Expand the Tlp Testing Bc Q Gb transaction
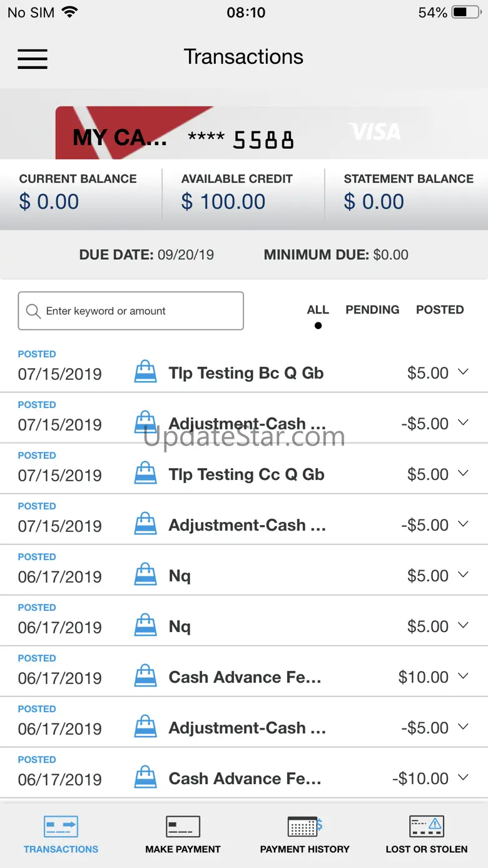 coord(463,372)
